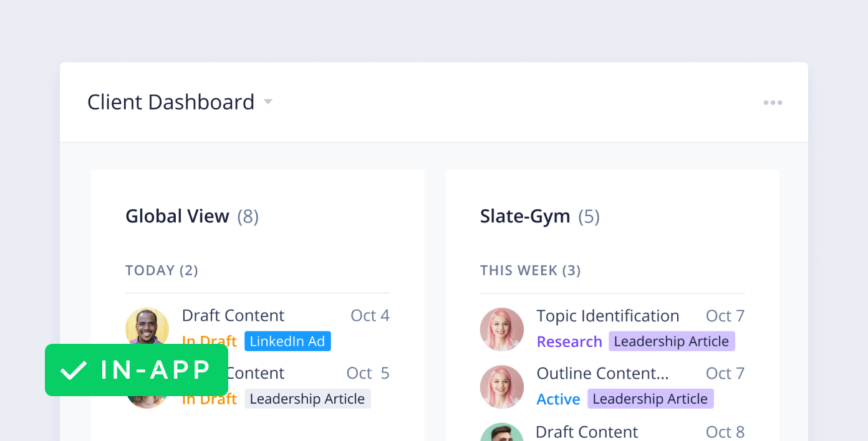868x441 pixels.
Task: Click Topic Identification assignee avatar
Action: click(502, 329)
